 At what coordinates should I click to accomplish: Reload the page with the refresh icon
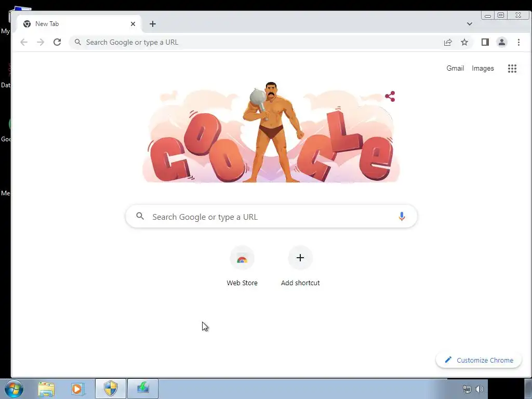(x=57, y=42)
